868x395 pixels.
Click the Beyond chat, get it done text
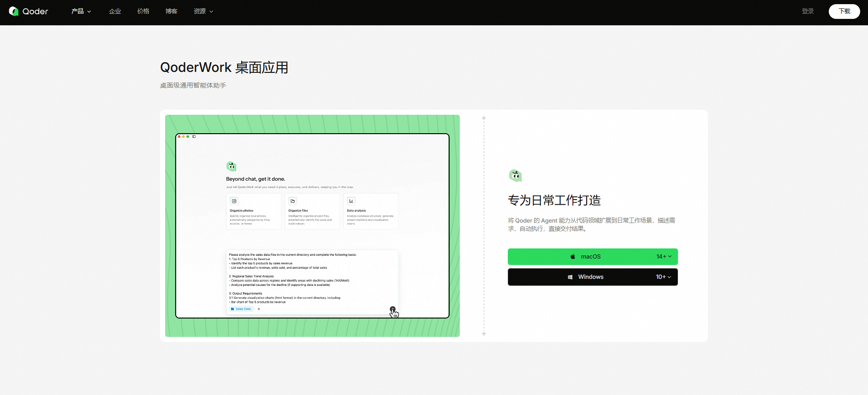coord(256,179)
